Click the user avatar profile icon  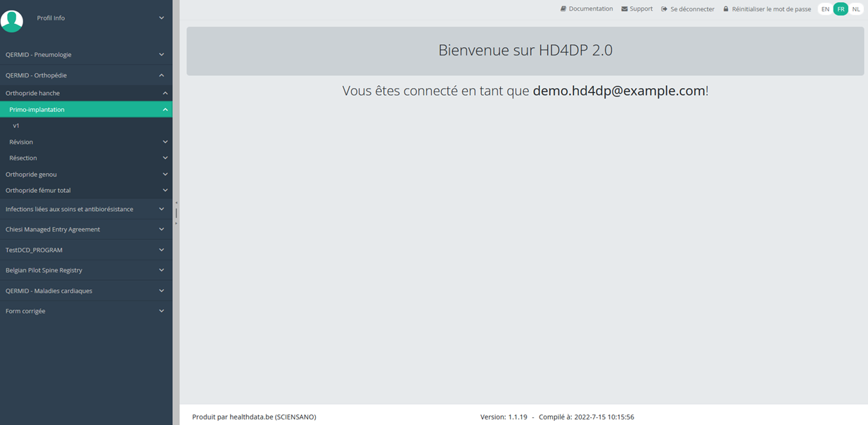point(12,20)
